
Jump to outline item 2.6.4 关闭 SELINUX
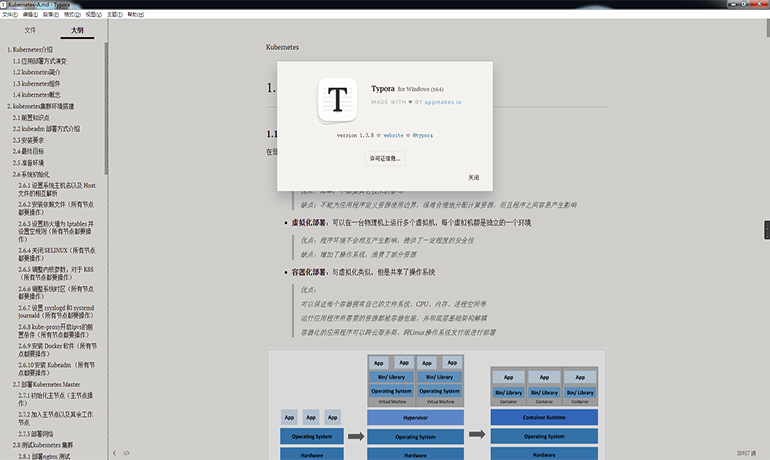57,254
